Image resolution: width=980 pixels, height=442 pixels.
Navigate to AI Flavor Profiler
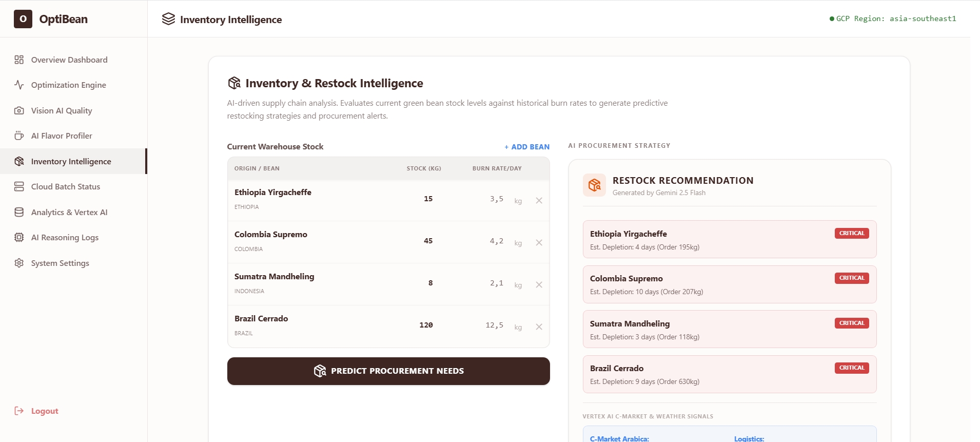(73, 136)
